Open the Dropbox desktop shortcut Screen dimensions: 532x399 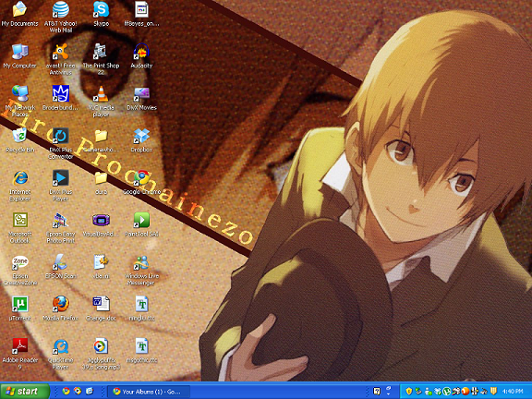141,136
